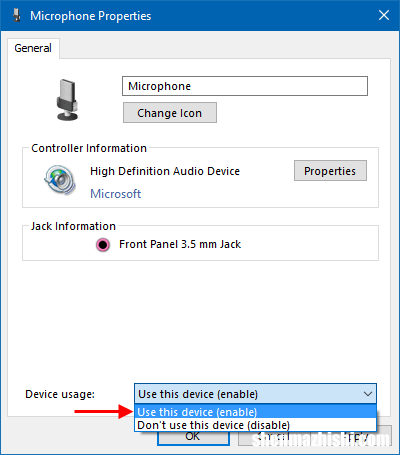
Task: Click the Device usage dropdown arrow
Action: click(x=368, y=394)
